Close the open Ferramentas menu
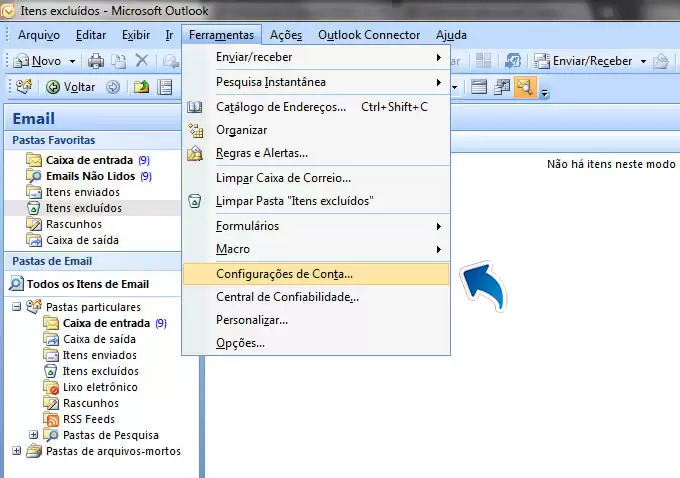 pyautogui.click(x=221, y=35)
